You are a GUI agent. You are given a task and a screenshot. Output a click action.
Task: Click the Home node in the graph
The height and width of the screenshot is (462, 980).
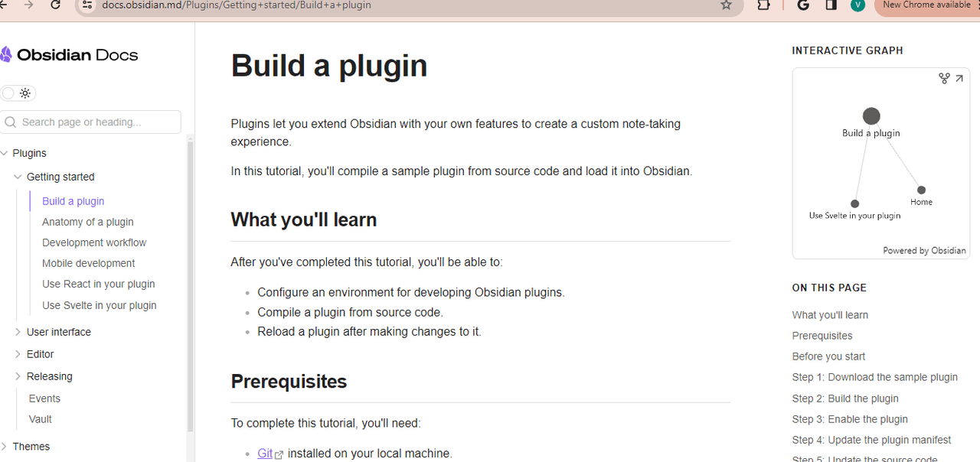click(921, 190)
